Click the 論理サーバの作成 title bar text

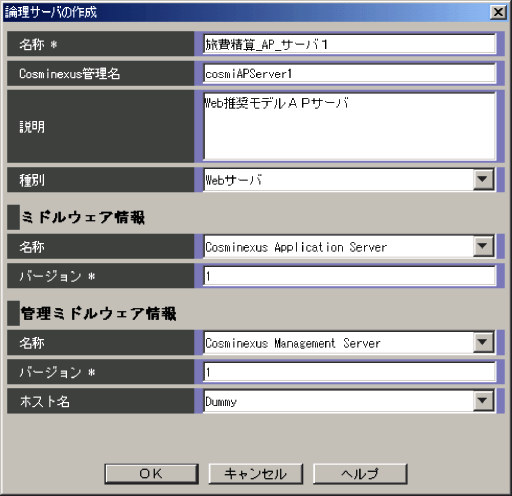51,12
